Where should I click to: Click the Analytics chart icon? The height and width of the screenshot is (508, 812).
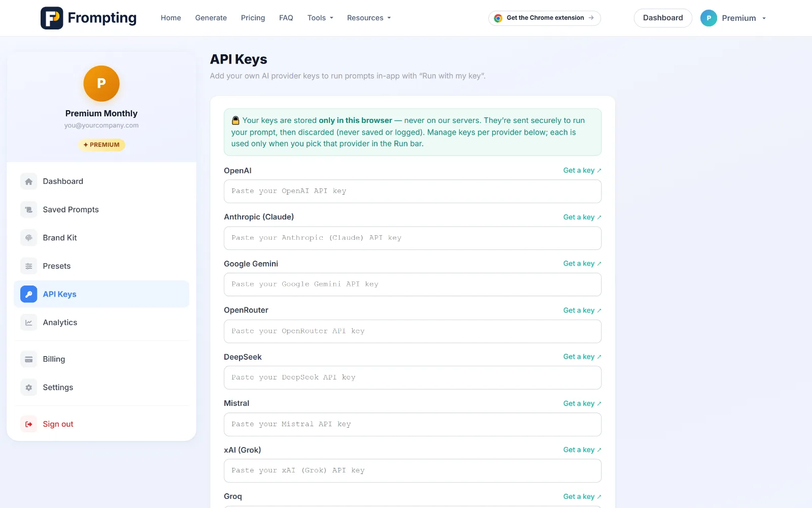coord(29,323)
